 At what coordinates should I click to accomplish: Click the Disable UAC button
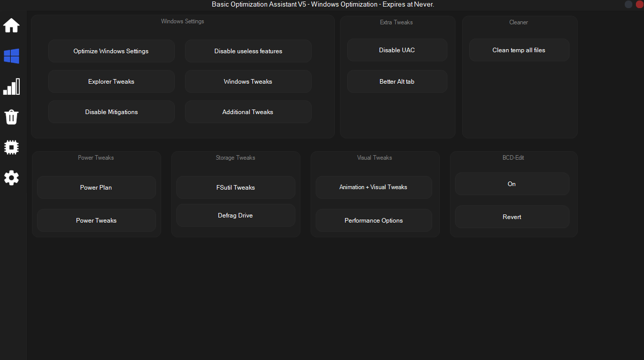coord(397,50)
